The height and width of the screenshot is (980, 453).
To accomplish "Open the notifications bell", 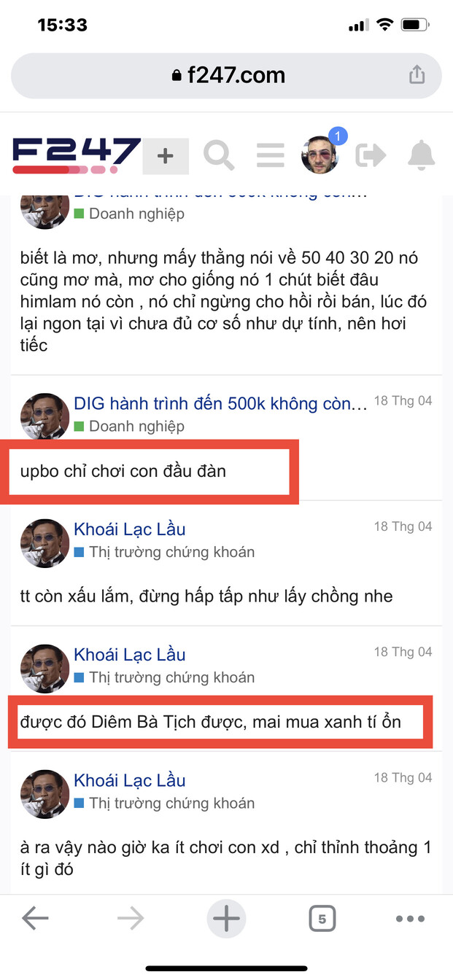I will 421,155.
